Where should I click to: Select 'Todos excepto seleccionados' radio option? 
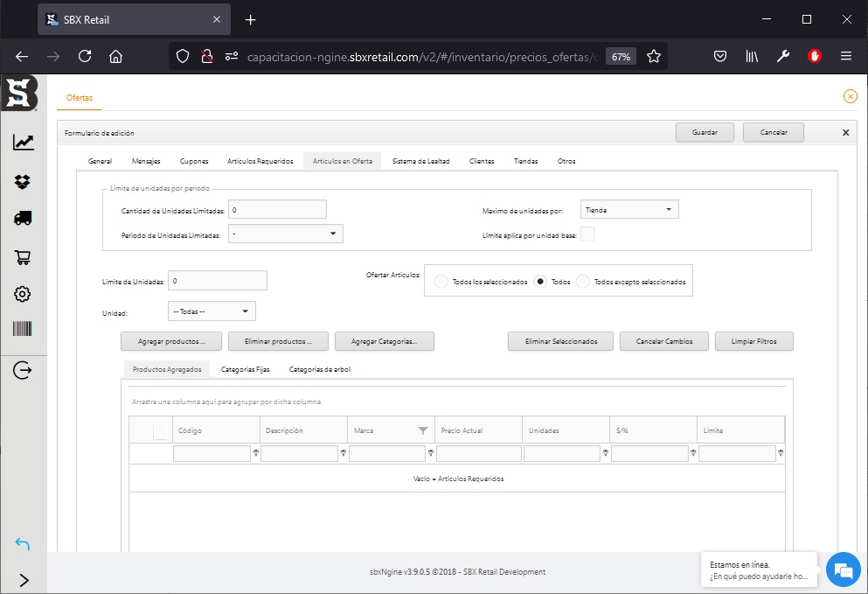click(583, 282)
